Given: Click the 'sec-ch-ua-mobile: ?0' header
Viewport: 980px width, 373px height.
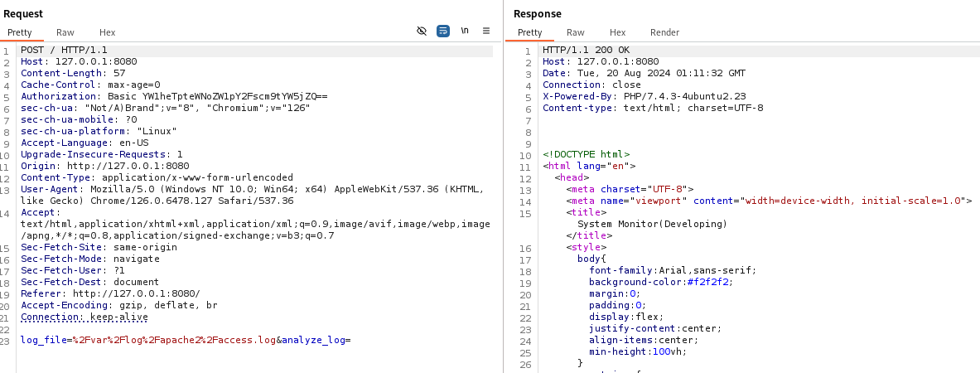Looking at the screenshot, I should [x=79, y=119].
